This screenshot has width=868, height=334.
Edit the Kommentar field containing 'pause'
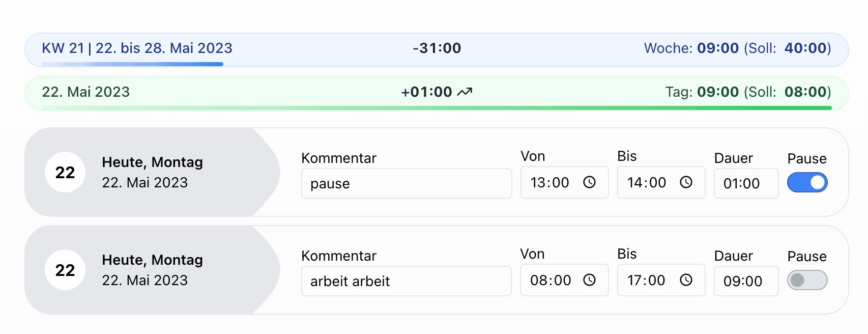(x=406, y=183)
